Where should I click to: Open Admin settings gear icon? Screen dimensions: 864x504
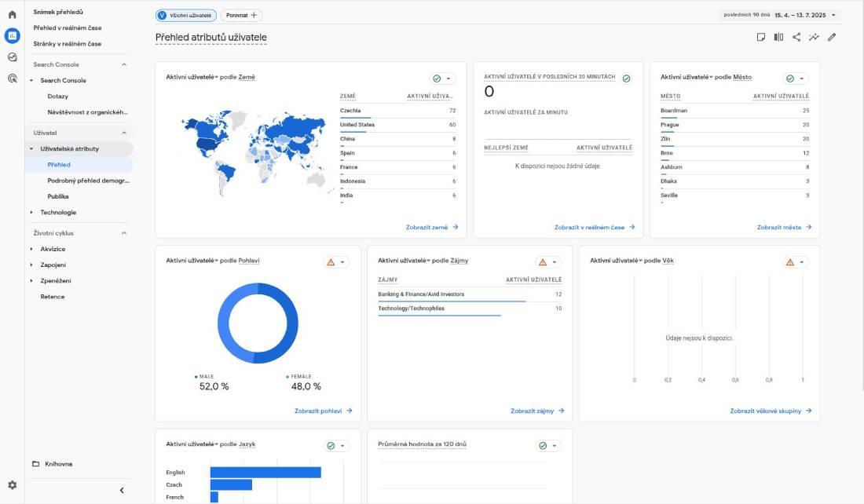[12, 485]
